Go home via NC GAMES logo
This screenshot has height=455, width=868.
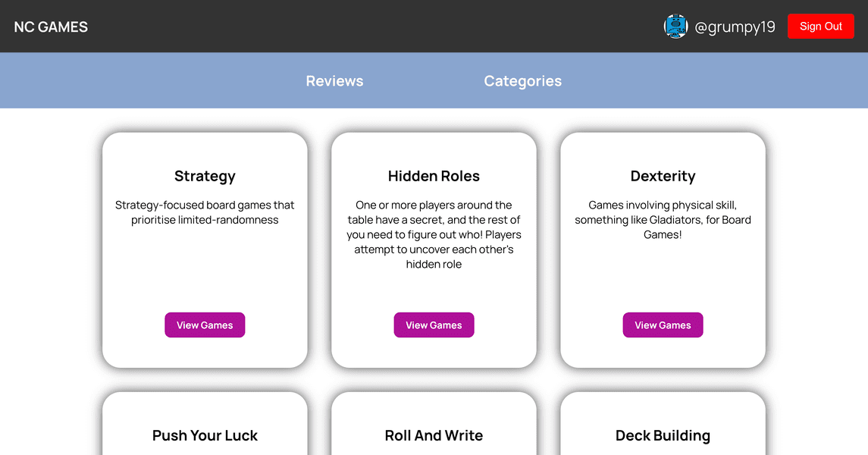[x=51, y=27]
